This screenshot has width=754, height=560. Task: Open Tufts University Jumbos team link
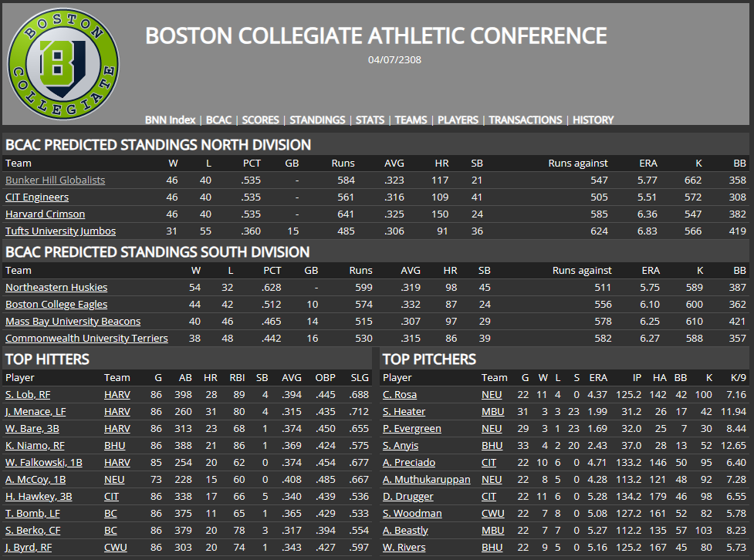[60, 231]
